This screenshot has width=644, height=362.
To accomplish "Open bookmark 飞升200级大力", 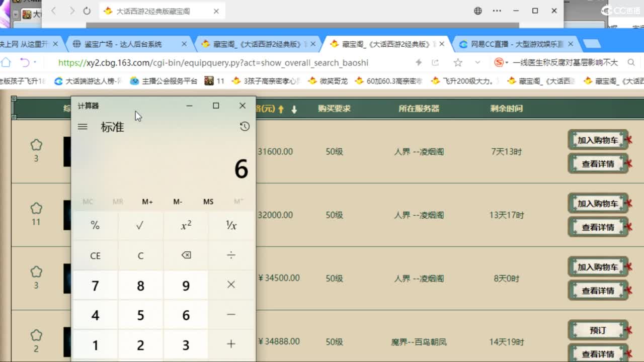I will pos(465,81).
